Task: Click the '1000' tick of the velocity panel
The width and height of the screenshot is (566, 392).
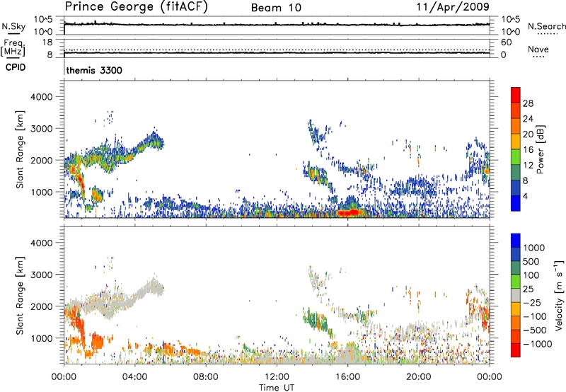Action: [41, 339]
